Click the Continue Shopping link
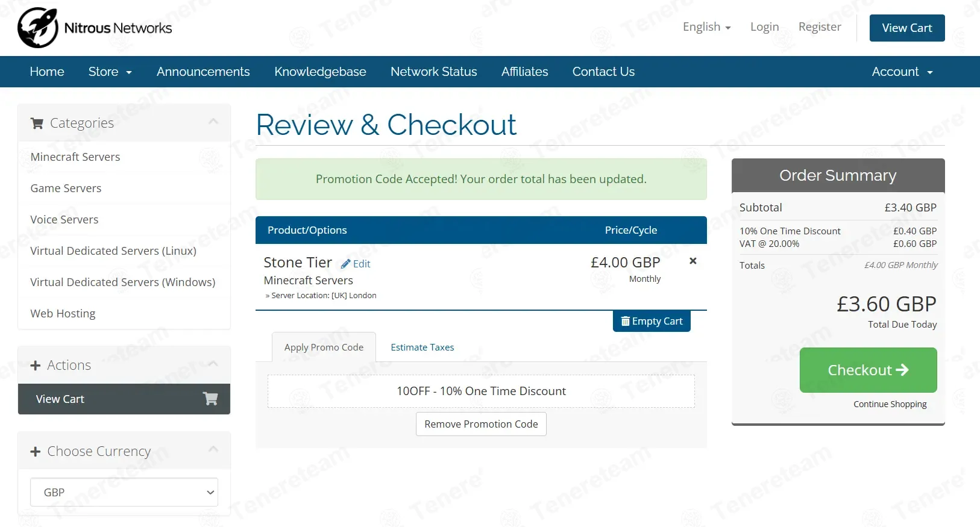 tap(890, 404)
